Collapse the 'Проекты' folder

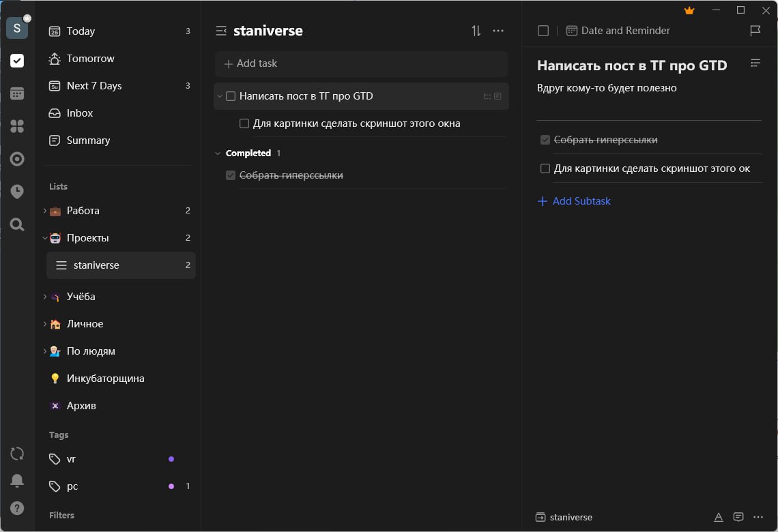pos(45,238)
